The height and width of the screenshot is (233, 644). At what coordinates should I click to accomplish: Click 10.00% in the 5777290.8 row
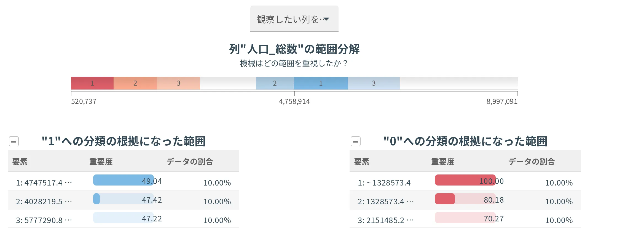pyautogui.click(x=217, y=220)
